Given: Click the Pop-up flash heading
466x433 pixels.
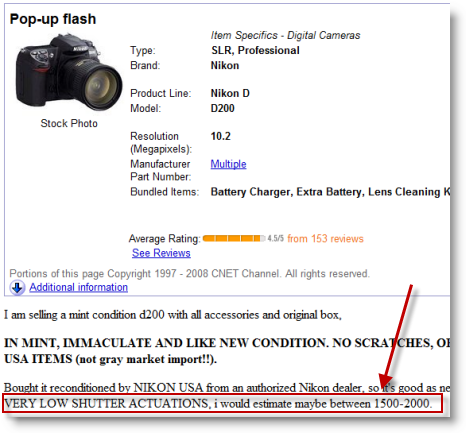Looking at the screenshot, I should point(53,19).
